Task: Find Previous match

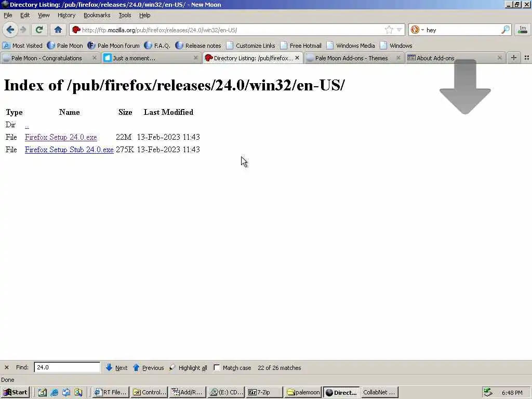Action: (x=148, y=367)
